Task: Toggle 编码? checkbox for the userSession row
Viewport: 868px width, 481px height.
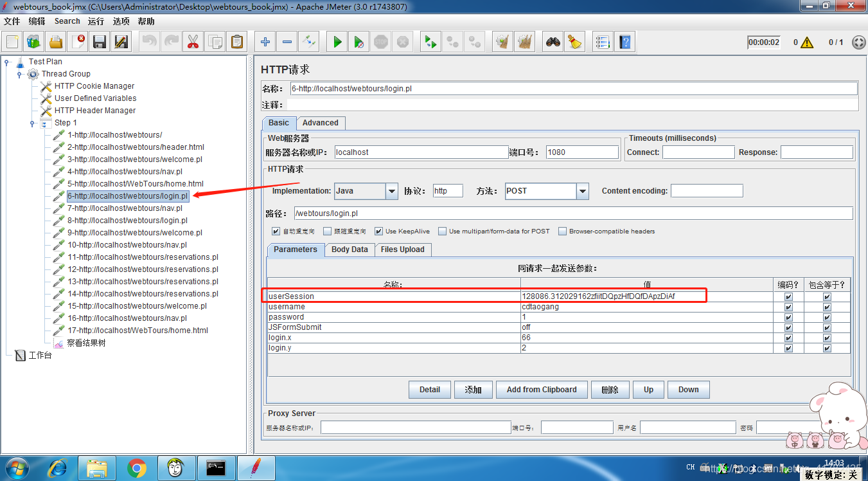Action: pos(788,296)
